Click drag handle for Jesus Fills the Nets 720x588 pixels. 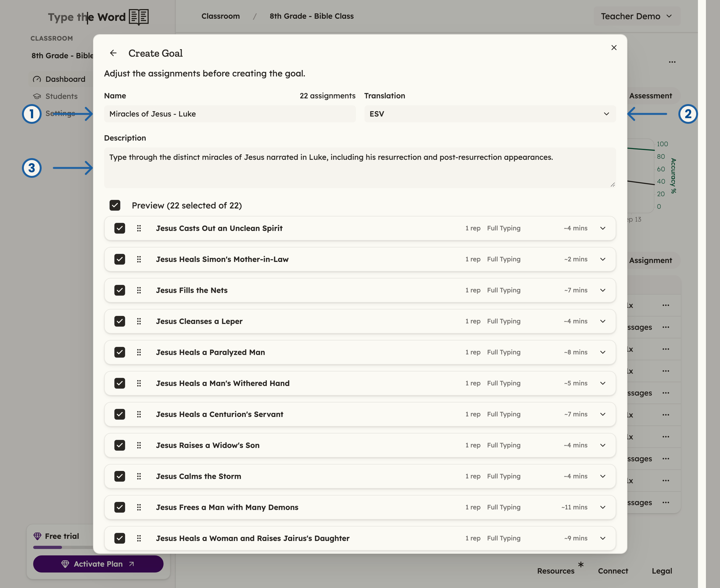pyautogui.click(x=139, y=290)
